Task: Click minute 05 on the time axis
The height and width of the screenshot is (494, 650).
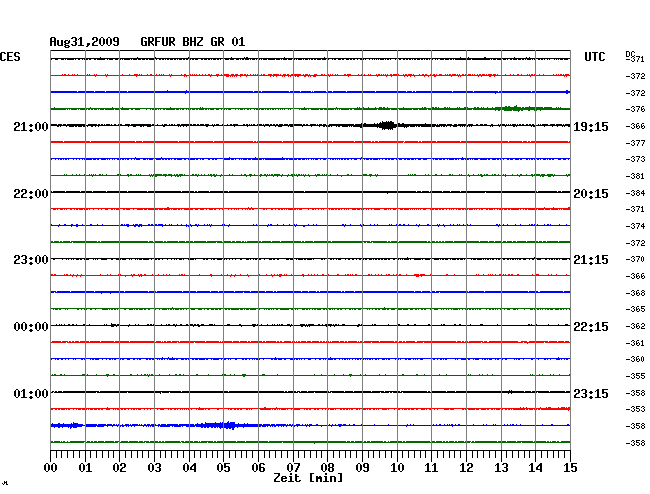Action: click(x=223, y=468)
